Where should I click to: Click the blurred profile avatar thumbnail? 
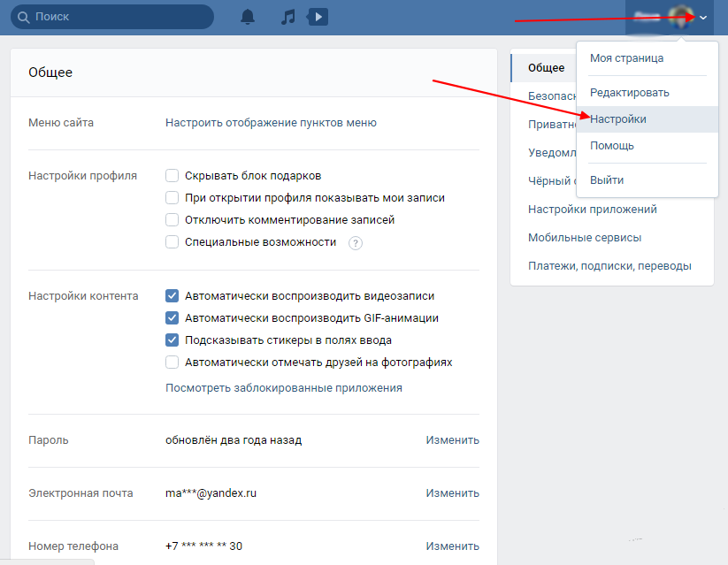681,17
